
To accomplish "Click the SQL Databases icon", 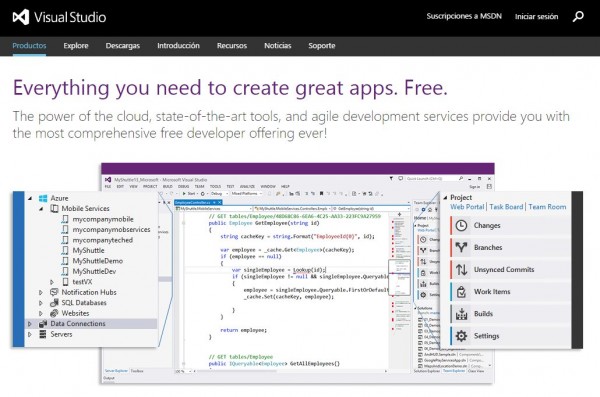I will tap(54, 303).
